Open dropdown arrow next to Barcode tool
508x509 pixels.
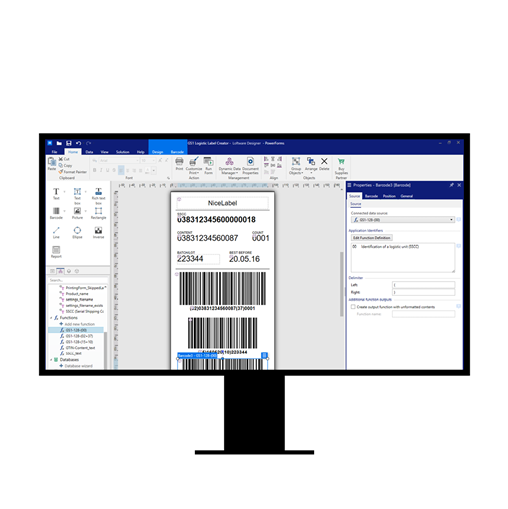tap(64, 211)
